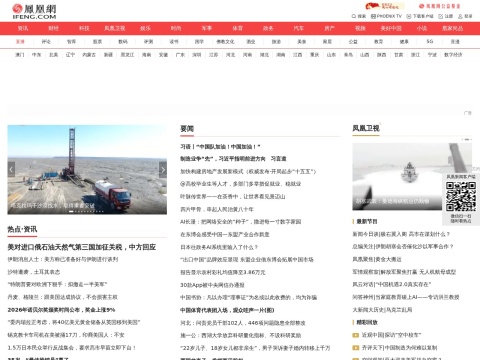The image size is (480, 360).
Task: Open article 河北：问责党员干部102人
Action: (243, 323)
